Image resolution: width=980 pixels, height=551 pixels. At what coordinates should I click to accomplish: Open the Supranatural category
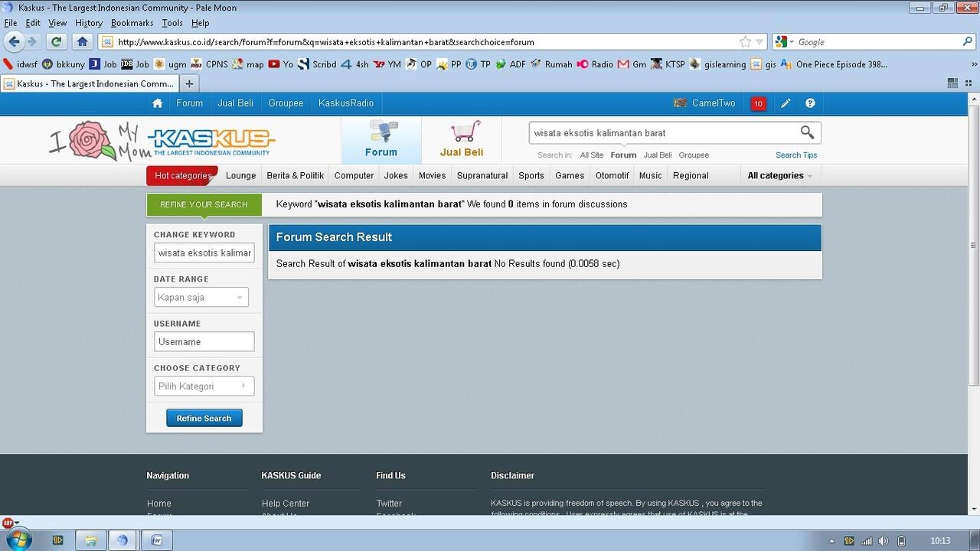coord(482,175)
